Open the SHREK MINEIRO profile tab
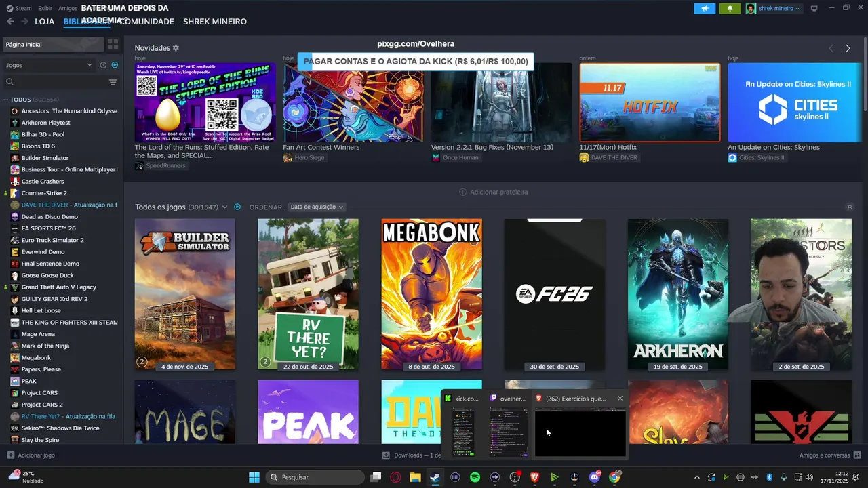The image size is (868, 488). click(x=215, y=22)
